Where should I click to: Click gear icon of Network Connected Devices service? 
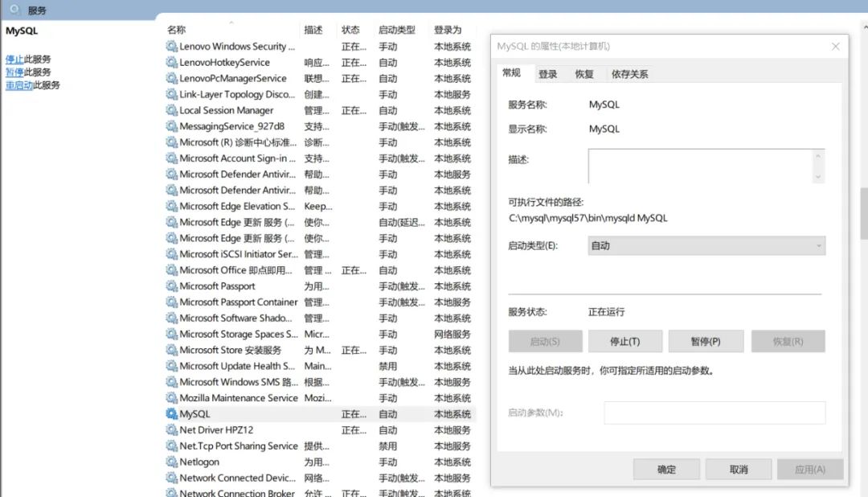click(x=172, y=479)
